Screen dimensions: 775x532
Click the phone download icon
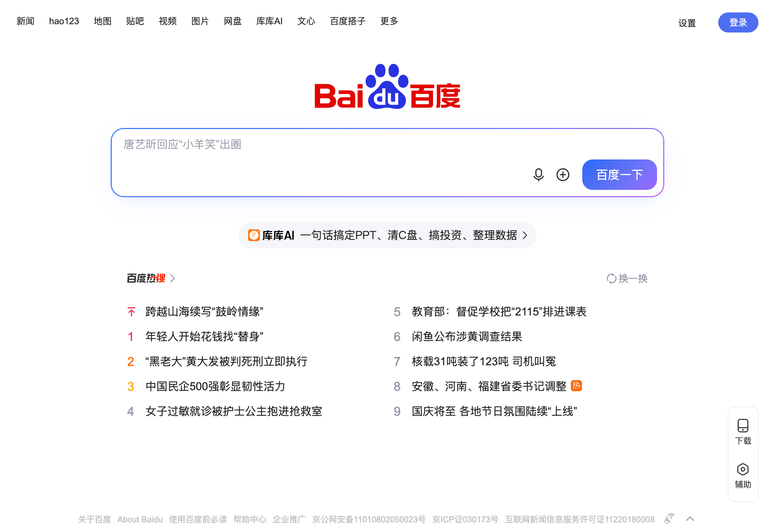[743, 426]
